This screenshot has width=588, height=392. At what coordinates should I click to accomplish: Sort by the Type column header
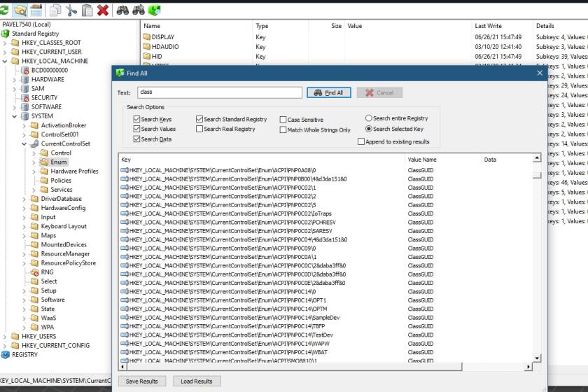click(x=281, y=26)
